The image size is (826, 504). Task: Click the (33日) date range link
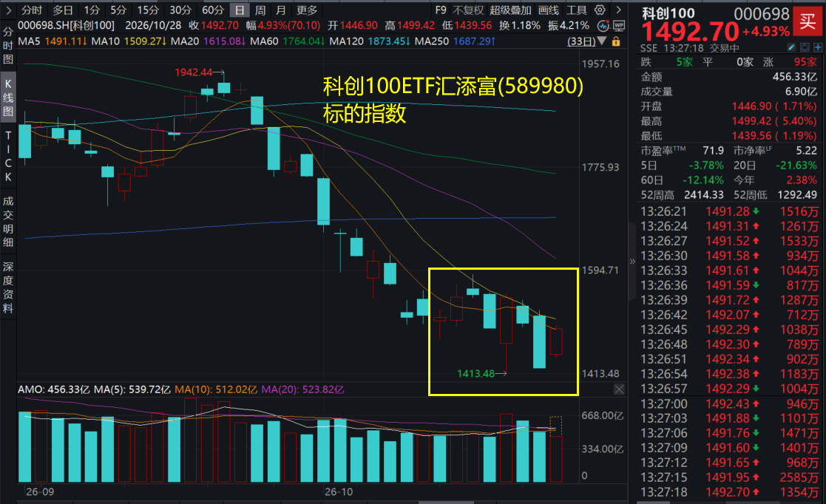point(581,41)
